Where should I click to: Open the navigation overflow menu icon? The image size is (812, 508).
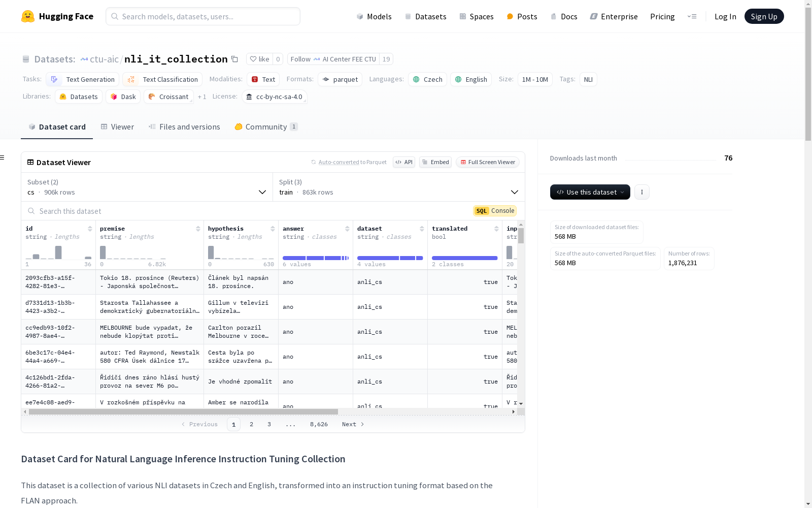click(692, 16)
